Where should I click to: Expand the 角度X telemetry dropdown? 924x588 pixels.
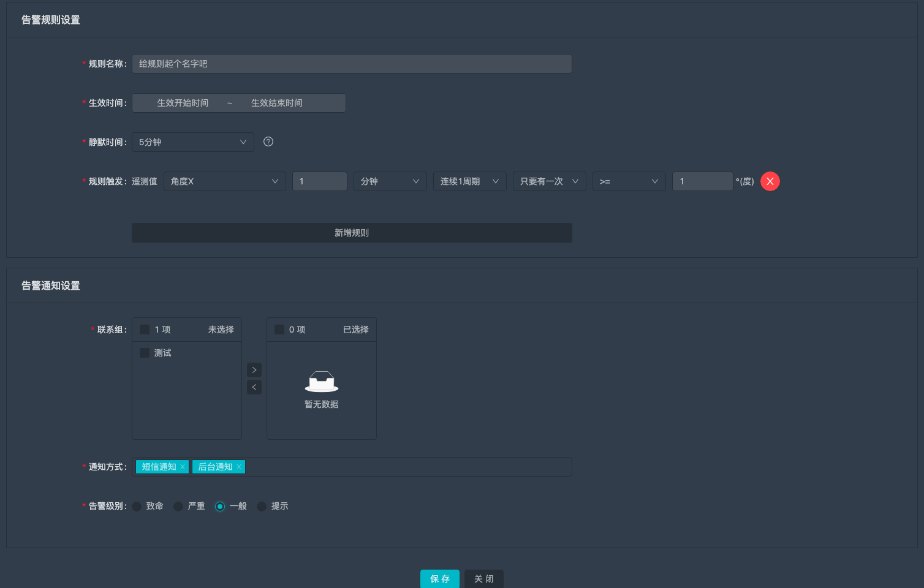pyautogui.click(x=225, y=181)
